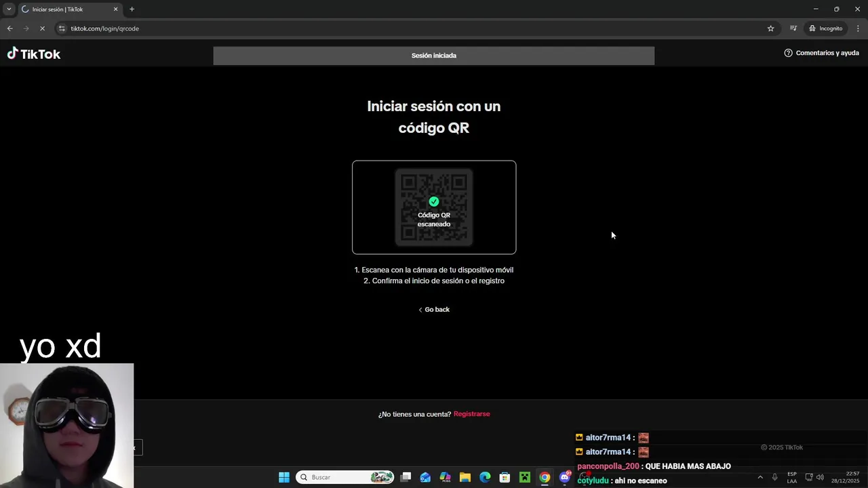Bookmark this page with star icon
The image size is (868, 488).
point(770,28)
